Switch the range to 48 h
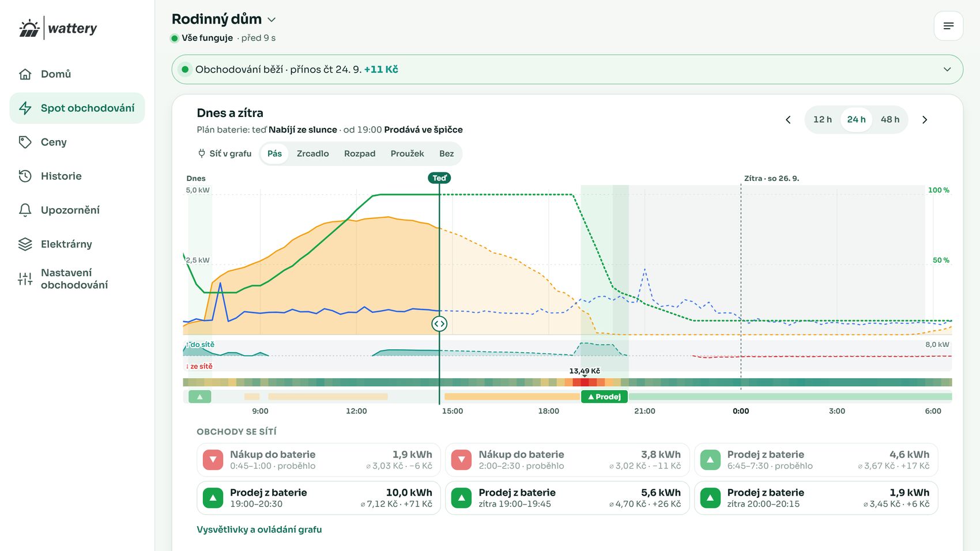The height and width of the screenshot is (551, 980). click(889, 119)
